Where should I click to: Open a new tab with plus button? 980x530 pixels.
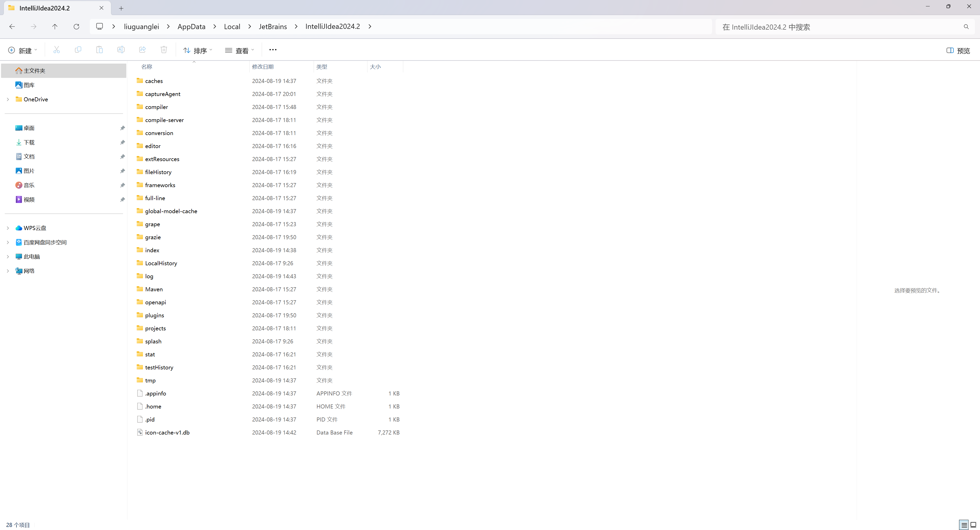coord(121,8)
